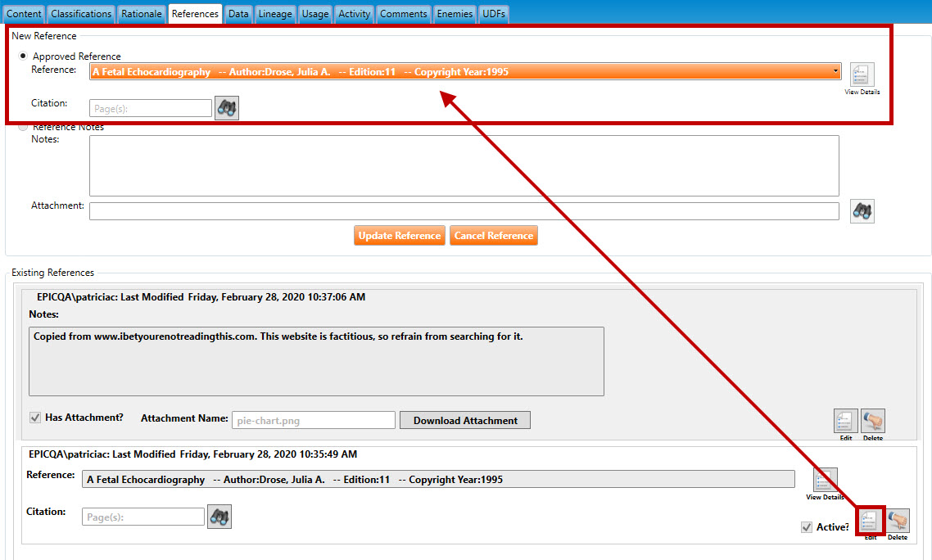Click Edit icon beside the Active checkbox
Viewport: 932px width, 560px height.
pos(870,521)
